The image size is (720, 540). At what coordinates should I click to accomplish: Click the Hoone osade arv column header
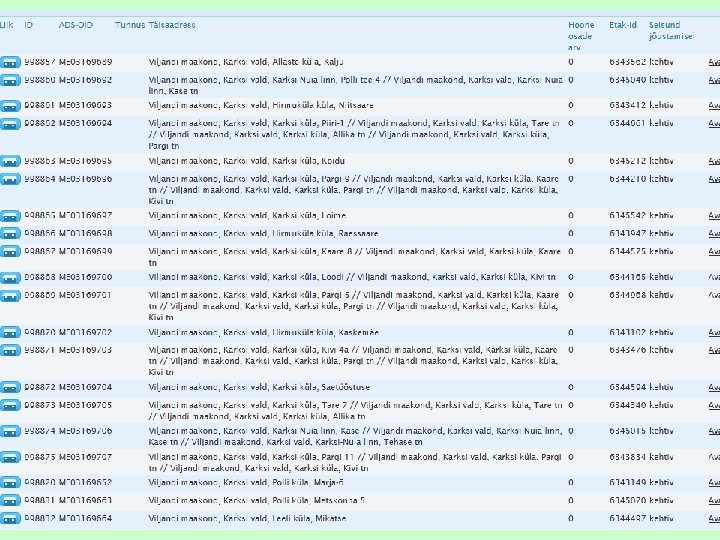pos(581,36)
